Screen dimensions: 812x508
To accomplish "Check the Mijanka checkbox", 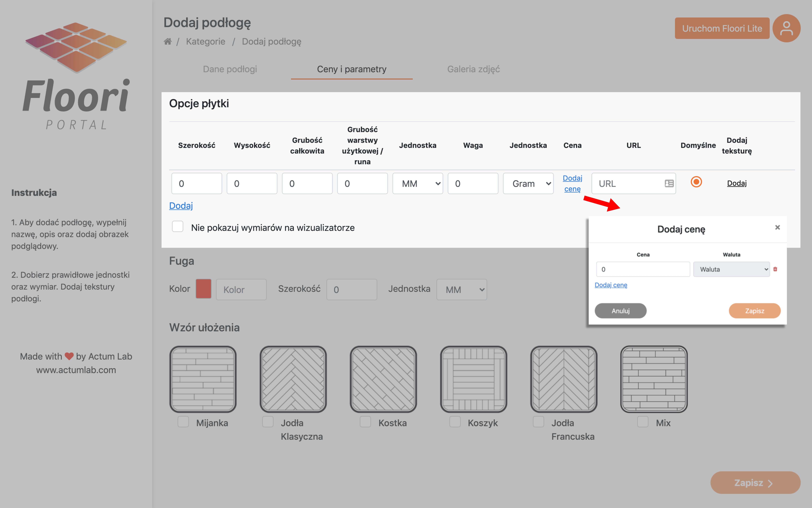I will coord(183,422).
